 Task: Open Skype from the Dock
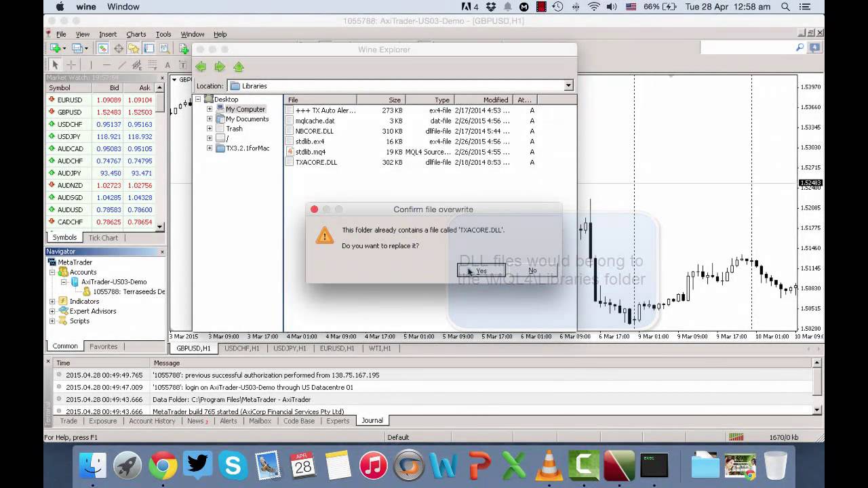coord(233,466)
